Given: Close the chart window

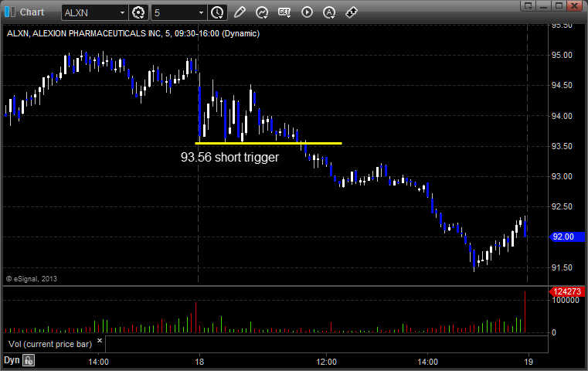Looking at the screenshot, I should point(575,5).
